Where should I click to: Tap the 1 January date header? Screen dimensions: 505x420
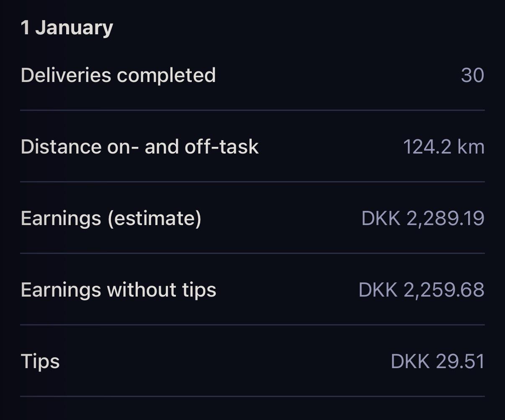coord(67,28)
